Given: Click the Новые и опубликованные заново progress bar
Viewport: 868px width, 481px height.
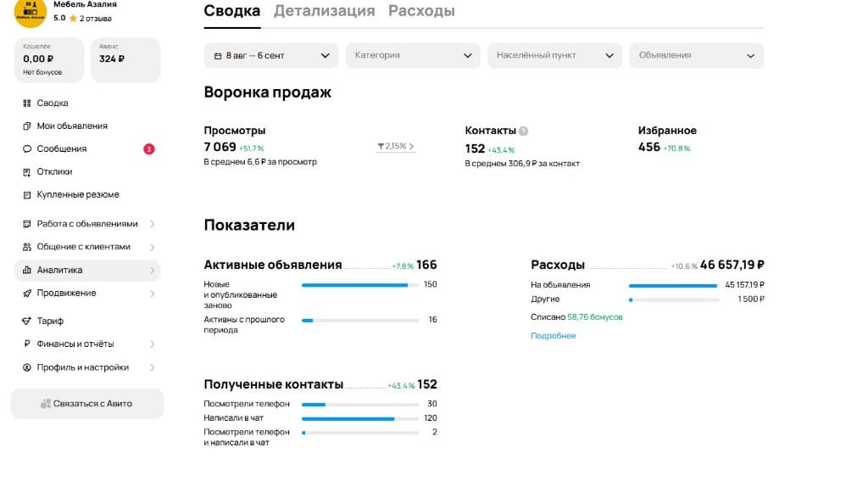Looking at the screenshot, I should [359, 285].
